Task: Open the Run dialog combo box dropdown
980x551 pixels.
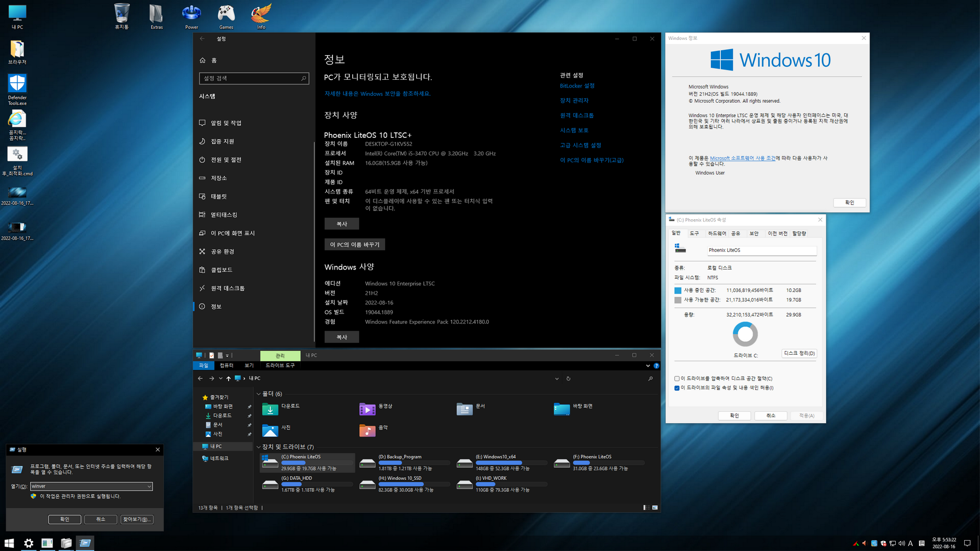Action: pyautogui.click(x=149, y=486)
